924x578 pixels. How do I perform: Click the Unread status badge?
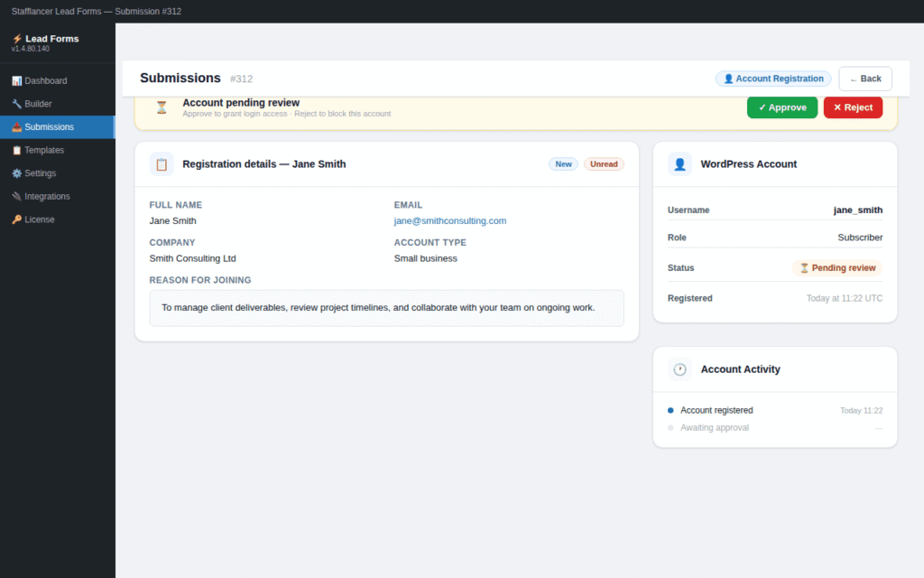[x=604, y=164]
